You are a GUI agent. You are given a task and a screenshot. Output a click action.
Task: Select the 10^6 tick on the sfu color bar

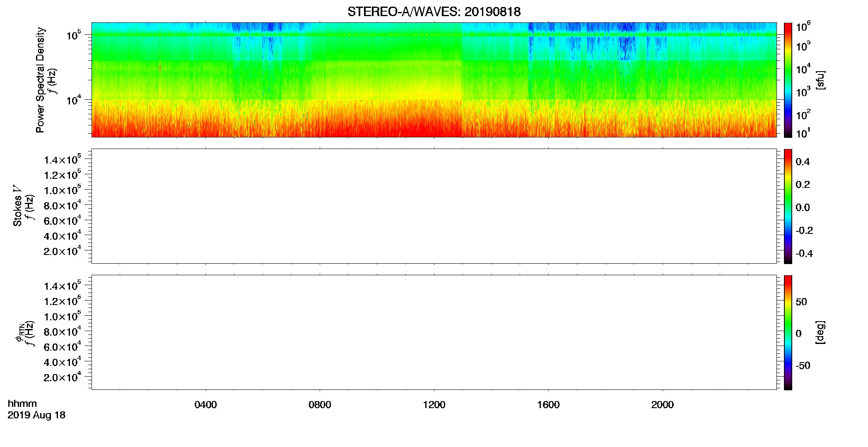(803, 26)
